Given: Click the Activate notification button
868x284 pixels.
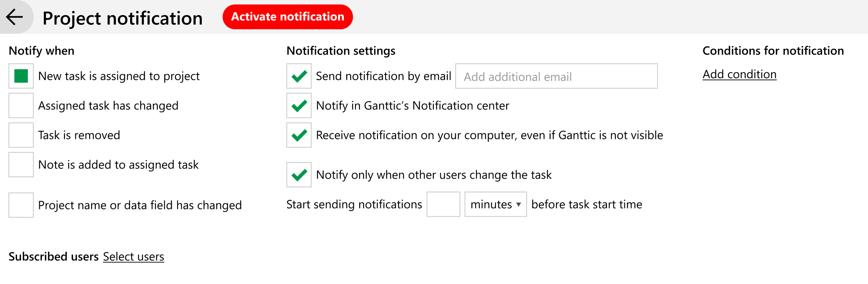Looking at the screenshot, I should point(287,17).
